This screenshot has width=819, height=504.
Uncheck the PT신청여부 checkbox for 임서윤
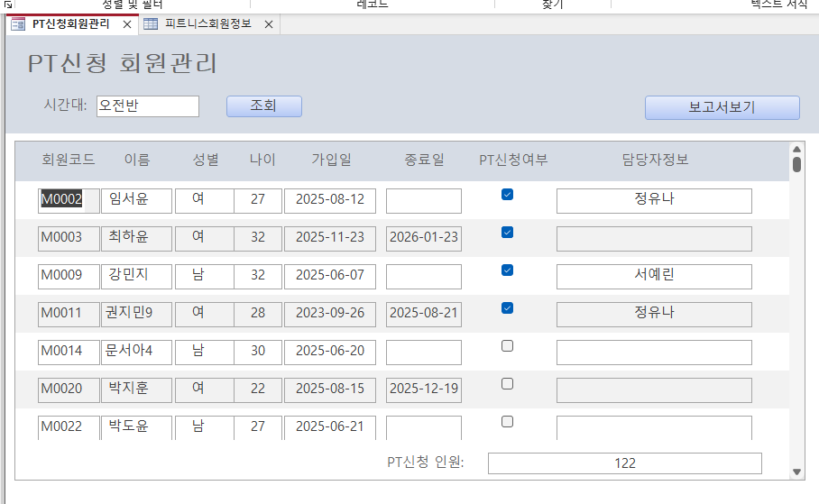(507, 194)
